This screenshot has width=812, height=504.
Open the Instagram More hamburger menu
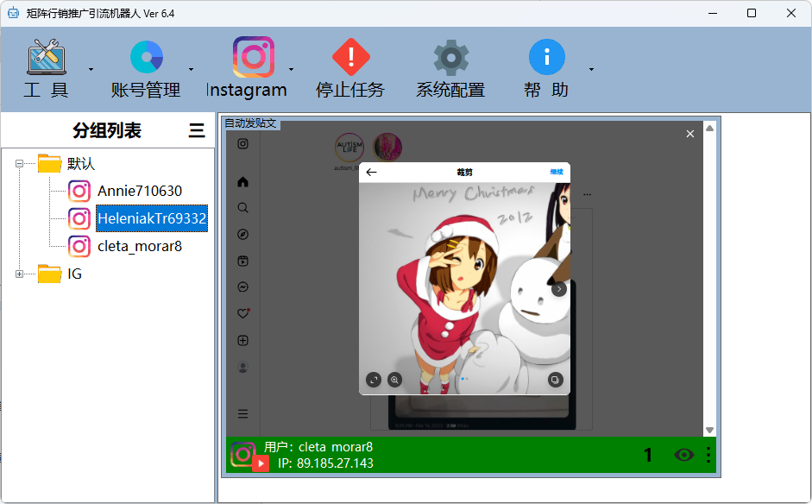pos(242,414)
